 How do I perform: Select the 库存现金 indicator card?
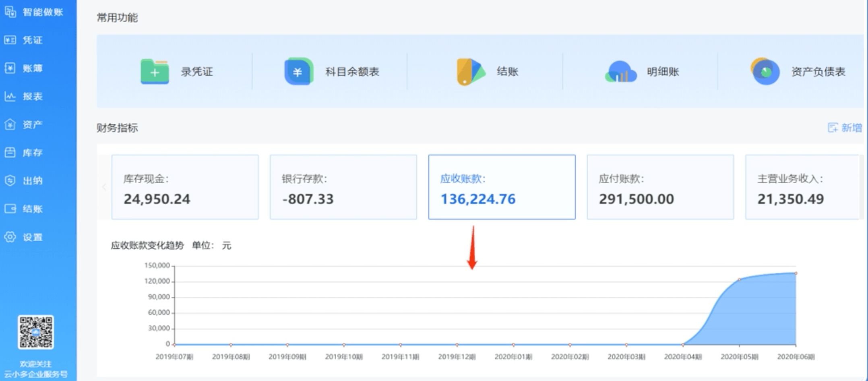click(185, 187)
